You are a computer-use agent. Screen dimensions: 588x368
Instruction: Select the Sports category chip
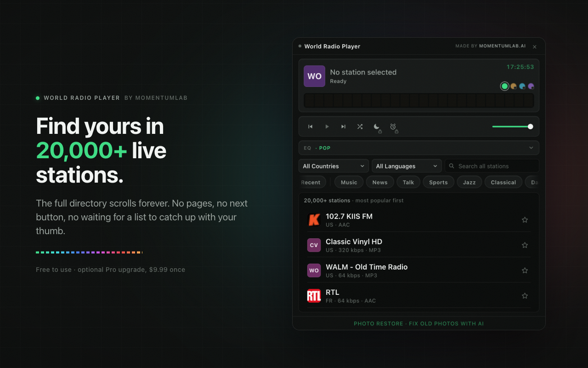coord(438,182)
